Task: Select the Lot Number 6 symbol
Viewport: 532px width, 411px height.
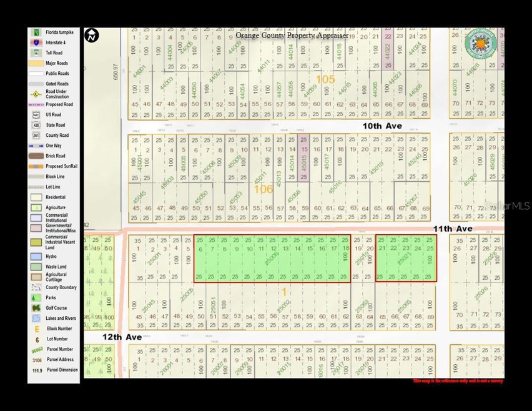Action: (37, 339)
